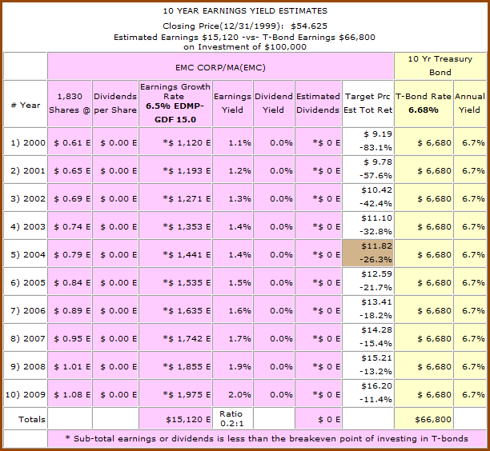Click the '$15,120 E' total earnings cell
The image size is (490, 451).
175,418
